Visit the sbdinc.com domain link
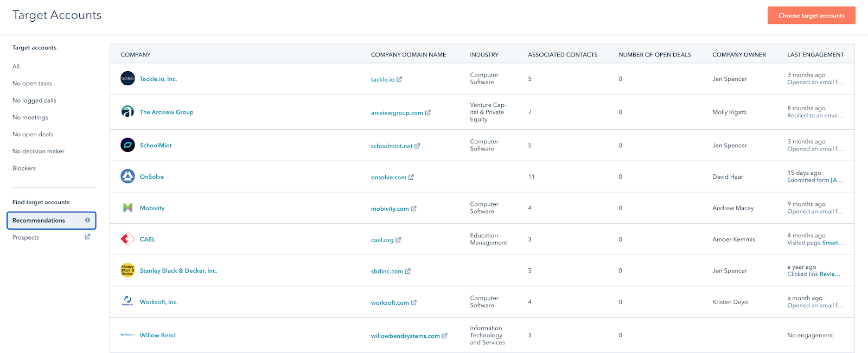The width and height of the screenshot is (868, 353). pos(387,271)
